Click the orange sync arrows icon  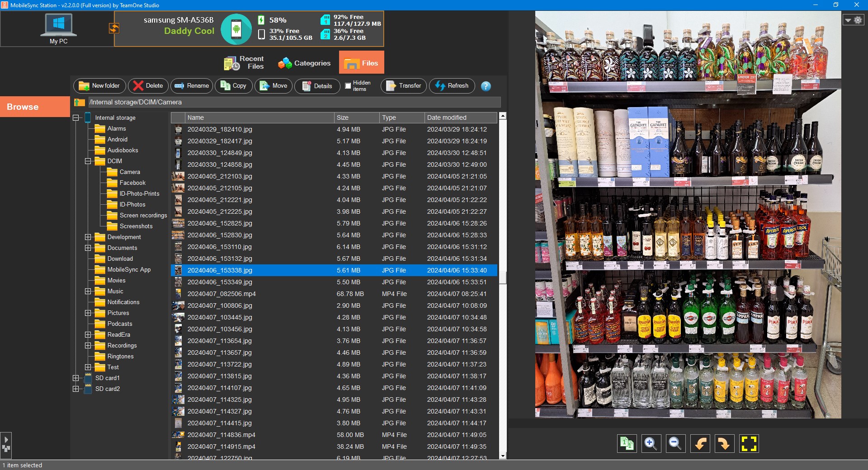tap(114, 28)
